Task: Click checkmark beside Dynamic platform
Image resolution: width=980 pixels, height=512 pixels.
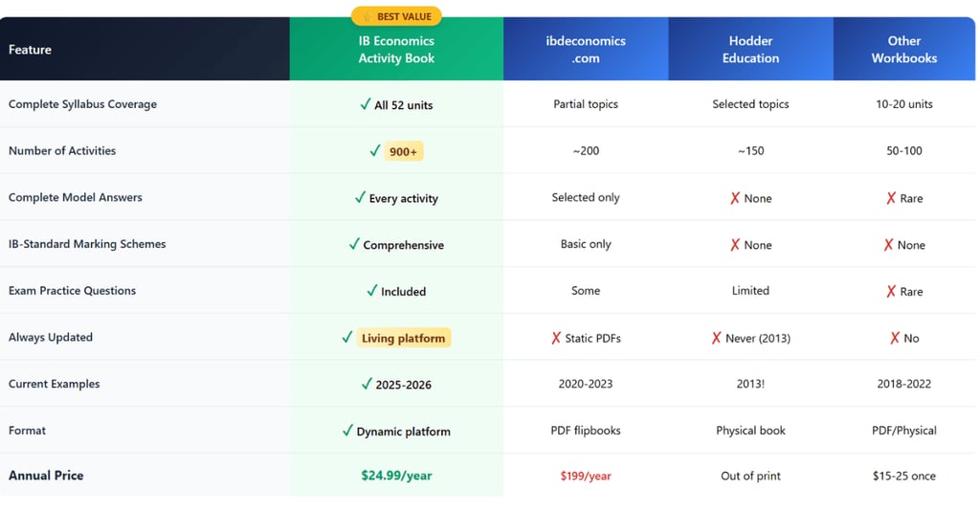Action: point(347,431)
